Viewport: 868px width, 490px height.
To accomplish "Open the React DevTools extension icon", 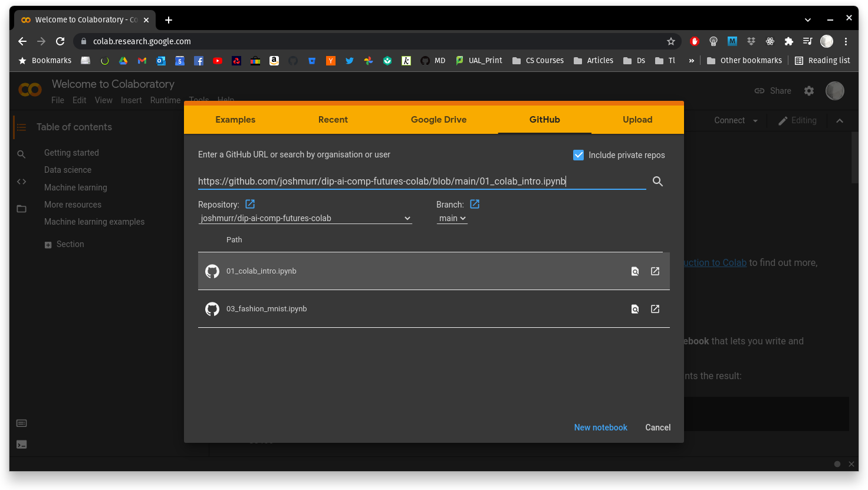I will [x=770, y=41].
